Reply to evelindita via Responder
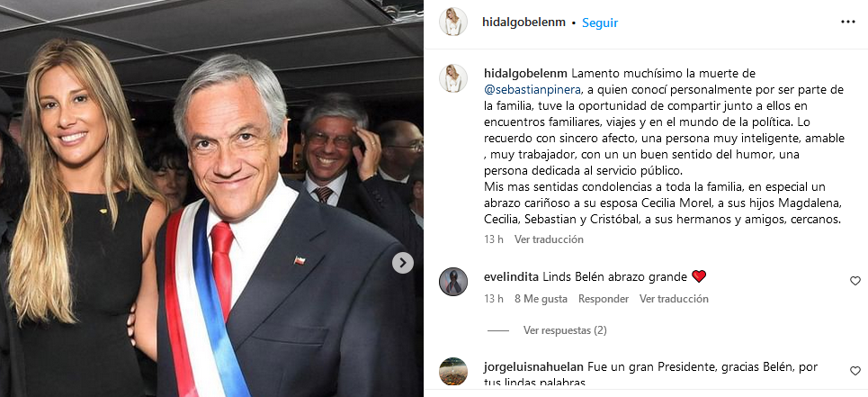Image resolution: width=868 pixels, height=397 pixels. 604,299
